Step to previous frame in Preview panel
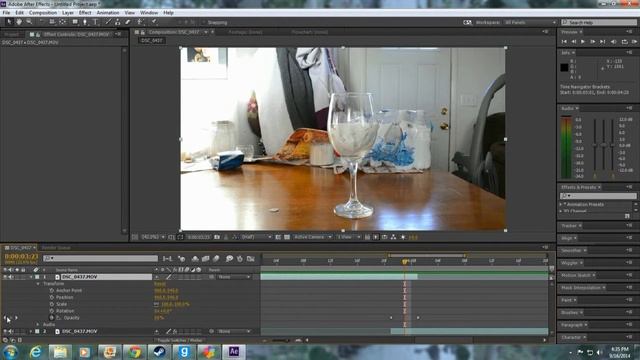The width and height of the screenshot is (640, 360). (573, 42)
